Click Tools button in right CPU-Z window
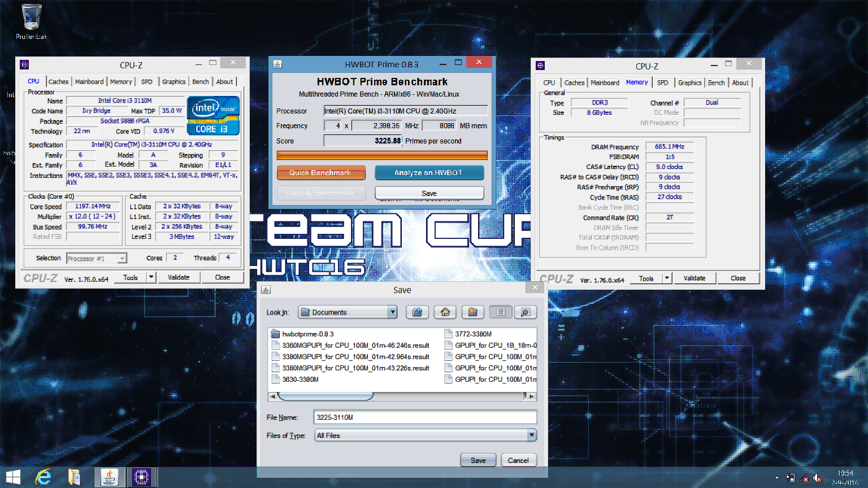 (x=646, y=278)
